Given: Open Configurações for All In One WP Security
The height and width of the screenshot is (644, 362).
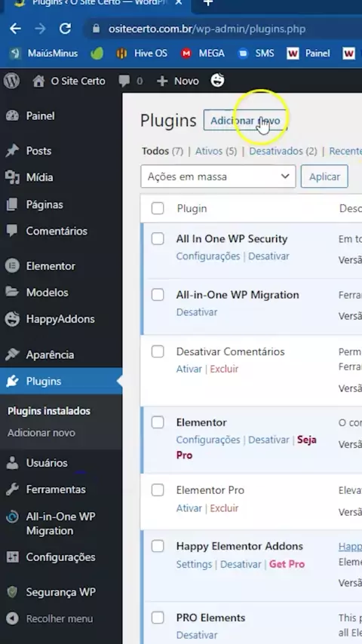Looking at the screenshot, I should (208, 256).
